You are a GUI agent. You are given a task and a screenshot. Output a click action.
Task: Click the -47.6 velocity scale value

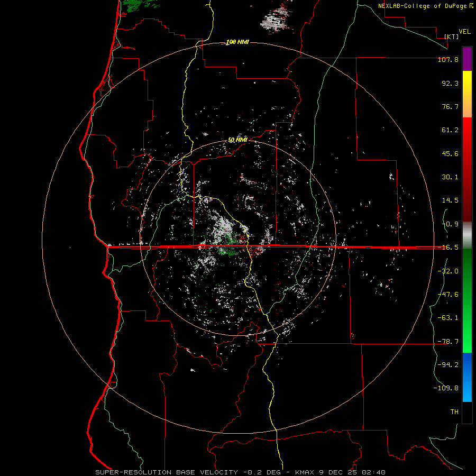(448, 295)
